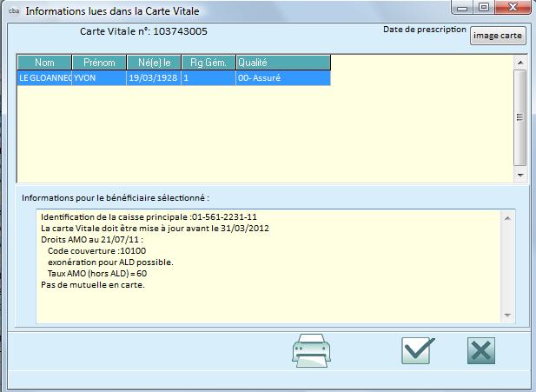Click the printer icon to print
Image resolution: width=536 pixels, height=392 pixels.
[311, 350]
